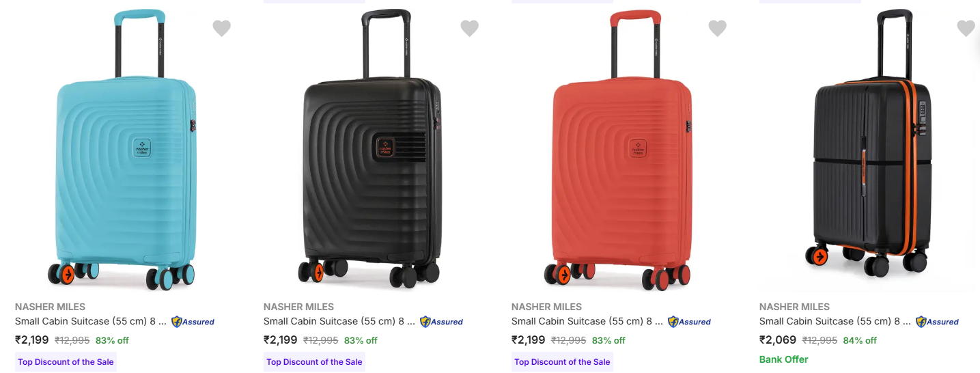Click the Bank Offer label on the last product
This screenshot has height=373, width=980.
coord(783,359)
